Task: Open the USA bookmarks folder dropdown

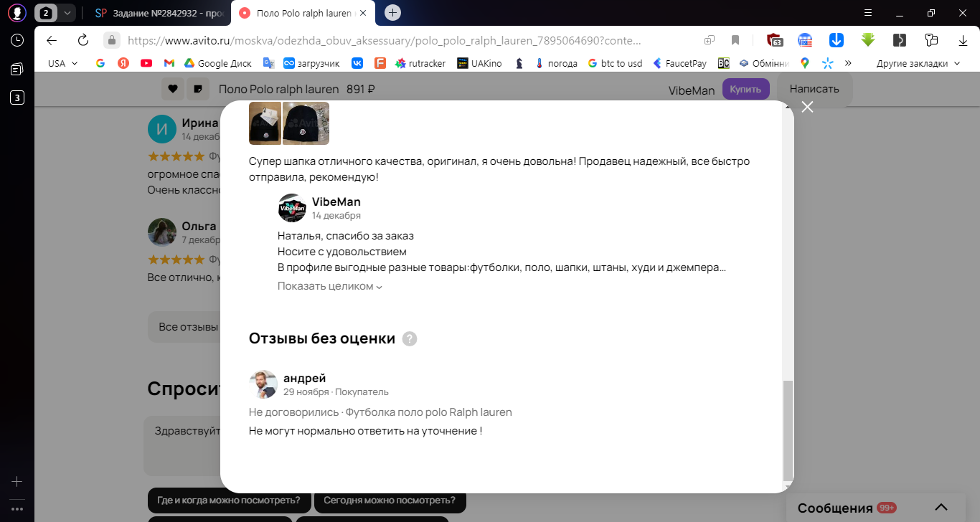Action: coord(63,63)
